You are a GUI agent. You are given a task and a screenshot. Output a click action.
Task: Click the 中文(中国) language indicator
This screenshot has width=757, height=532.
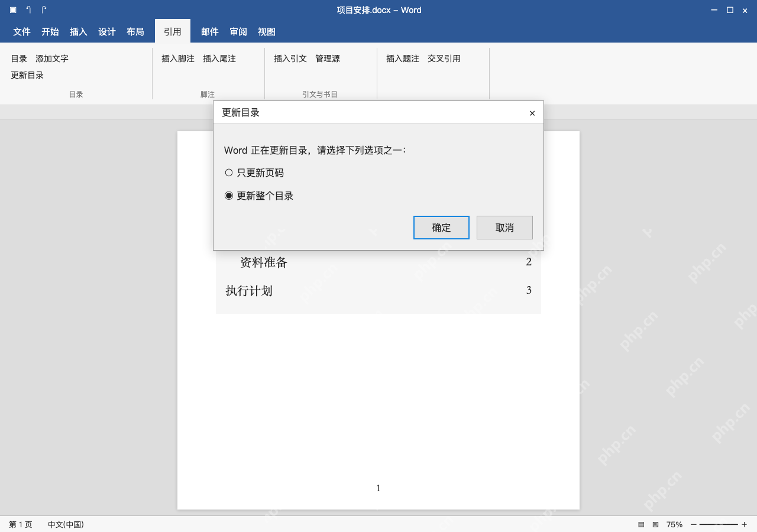(x=66, y=524)
